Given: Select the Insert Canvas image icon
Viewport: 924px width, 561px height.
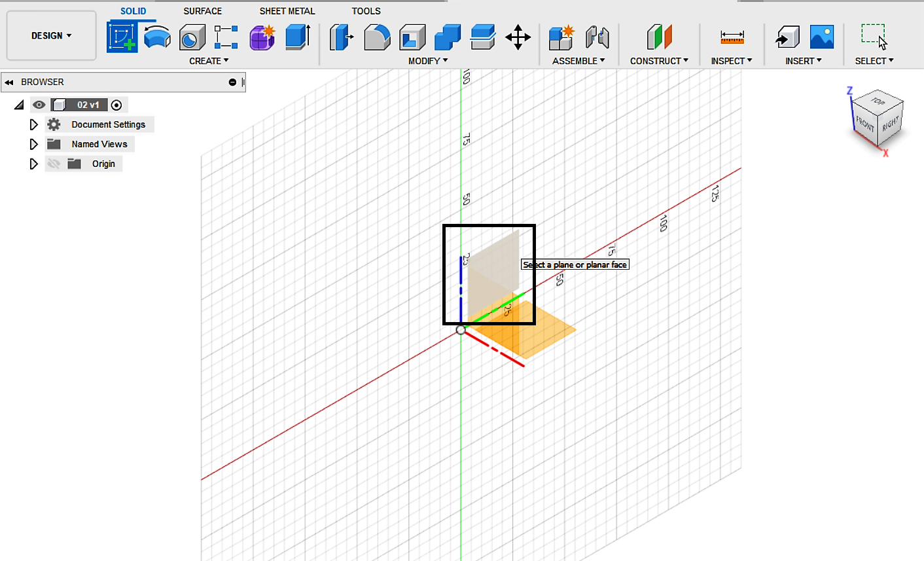Looking at the screenshot, I should click(822, 37).
